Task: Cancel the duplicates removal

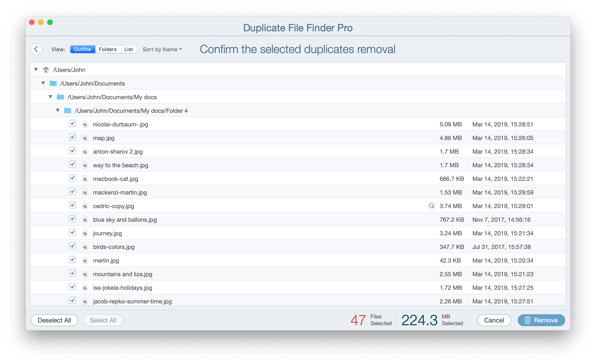Action: pyautogui.click(x=494, y=320)
